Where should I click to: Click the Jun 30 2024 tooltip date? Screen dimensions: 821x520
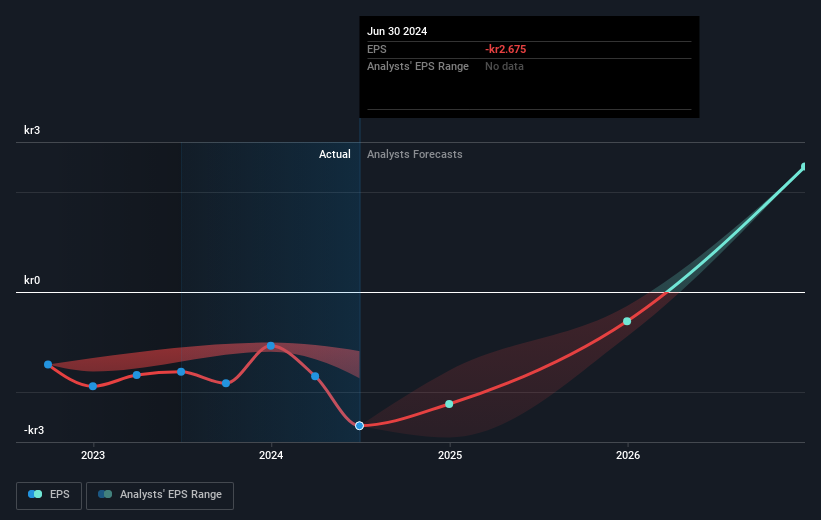pos(397,31)
